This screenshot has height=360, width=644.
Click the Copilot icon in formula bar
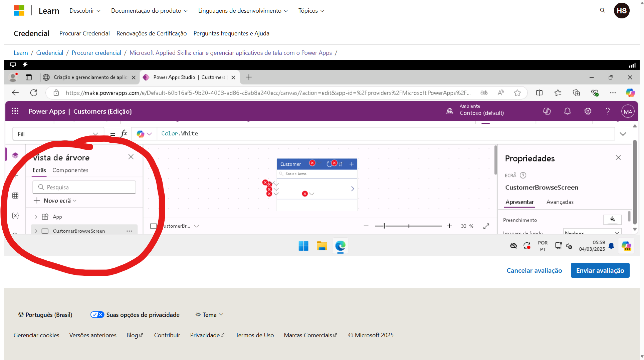[x=144, y=134]
